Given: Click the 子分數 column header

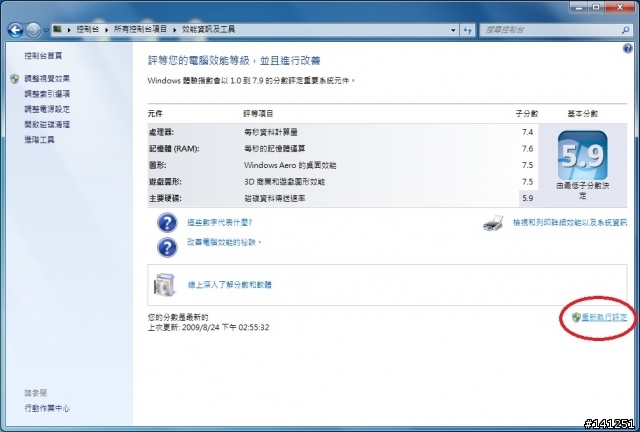Looking at the screenshot, I should click(x=527, y=114).
